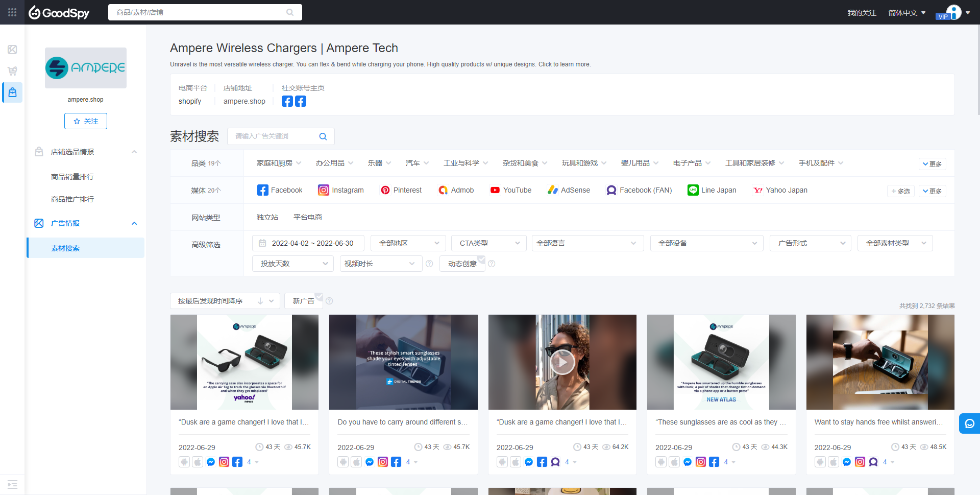Open the Digital Trends sunglasses ad thumbnail
Screen dimensions: 980x495
click(x=403, y=362)
